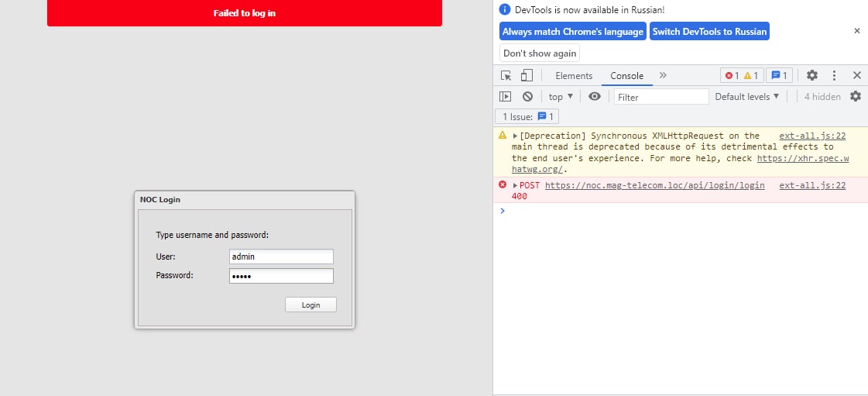868x396 pixels.
Task: Click the error and warning counter badge
Action: tap(742, 75)
